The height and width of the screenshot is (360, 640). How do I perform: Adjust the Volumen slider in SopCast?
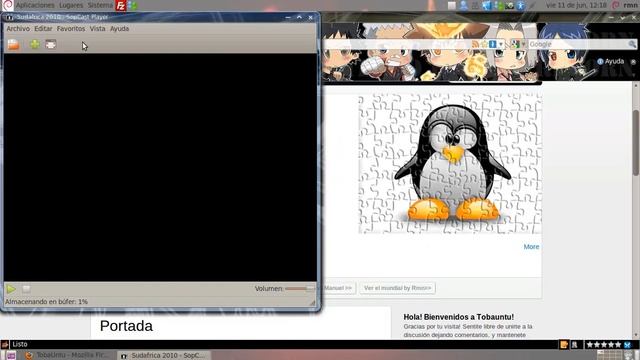click(x=300, y=289)
